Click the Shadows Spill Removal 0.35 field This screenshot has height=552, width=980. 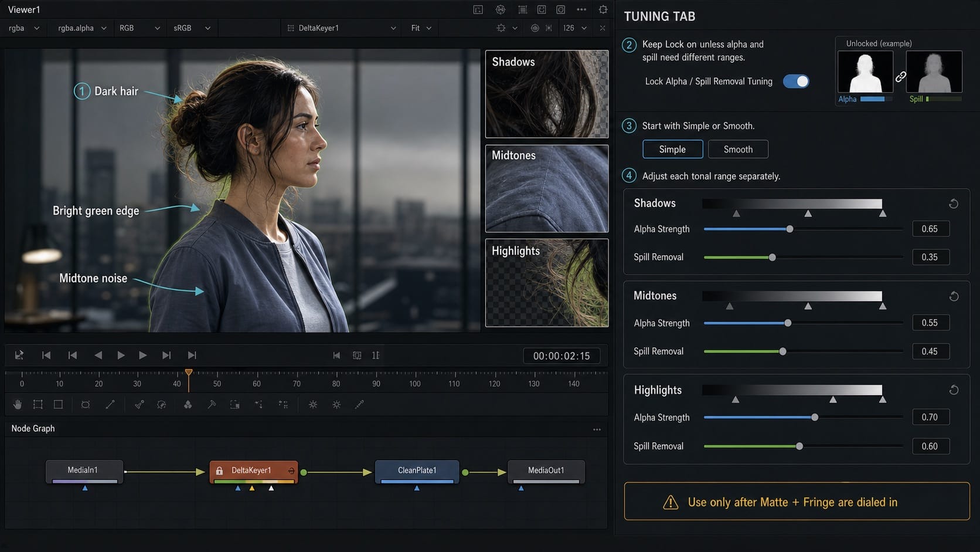(x=931, y=258)
